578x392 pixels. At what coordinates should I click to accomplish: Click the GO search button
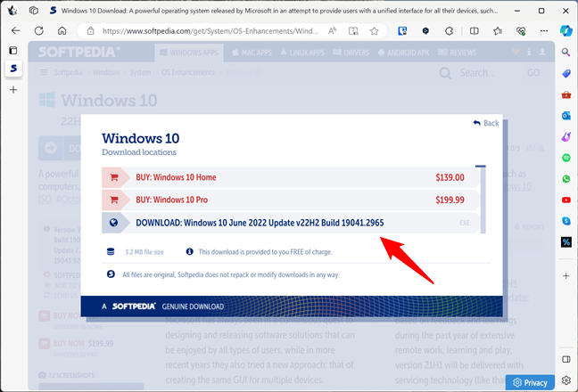pyautogui.click(x=533, y=73)
